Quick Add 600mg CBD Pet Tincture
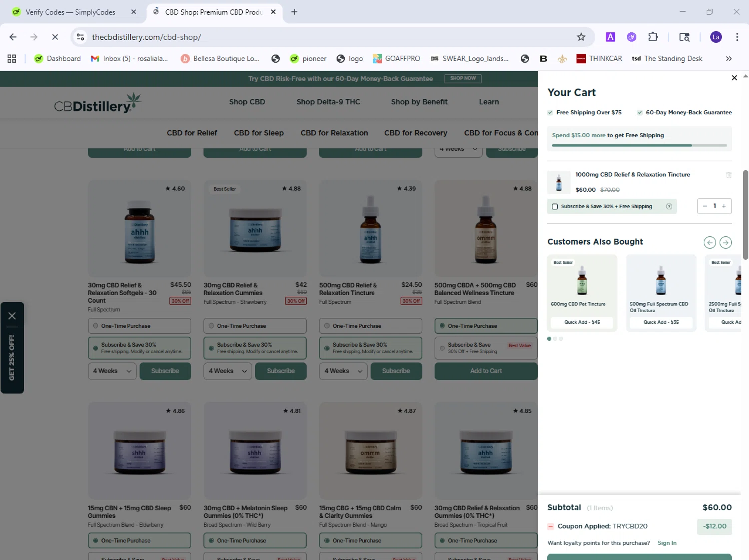Viewport: 749px width, 560px height. pyautogui.click(x=582, y=322)
